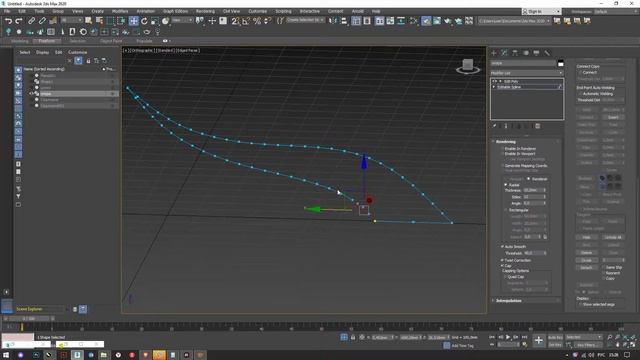Viewport: 640px width, 360px height.
Task: Activate the Select and Rotate tool
Action: [x=144, y=20]
